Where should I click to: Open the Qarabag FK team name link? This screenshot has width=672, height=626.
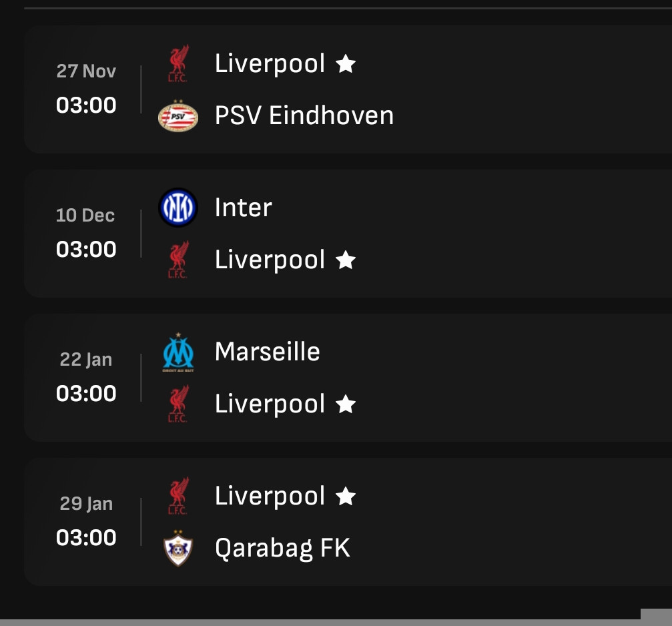282,549
